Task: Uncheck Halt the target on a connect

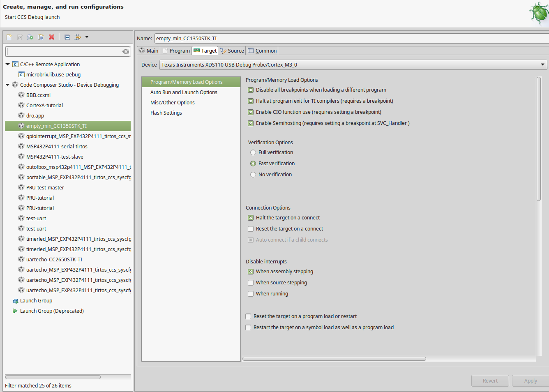Action: pyautogui.click(x=251, y=218)
